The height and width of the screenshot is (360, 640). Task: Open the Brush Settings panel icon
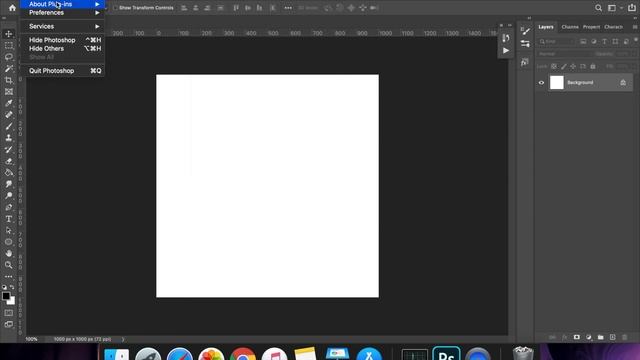525,31
